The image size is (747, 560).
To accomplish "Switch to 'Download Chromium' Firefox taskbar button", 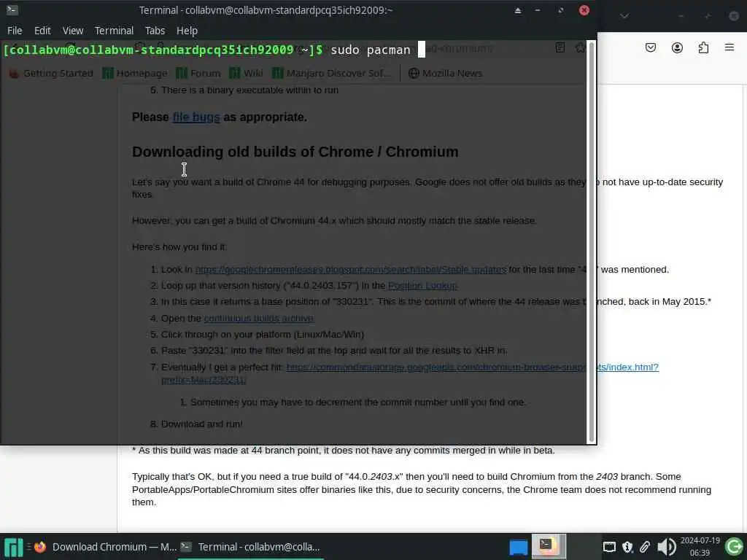I will point(106,547).
